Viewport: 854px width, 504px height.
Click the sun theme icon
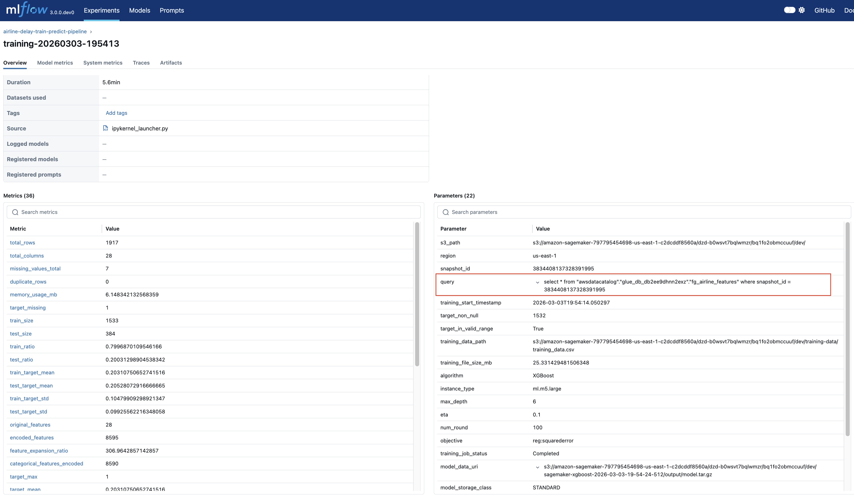(x=802, y=10)
